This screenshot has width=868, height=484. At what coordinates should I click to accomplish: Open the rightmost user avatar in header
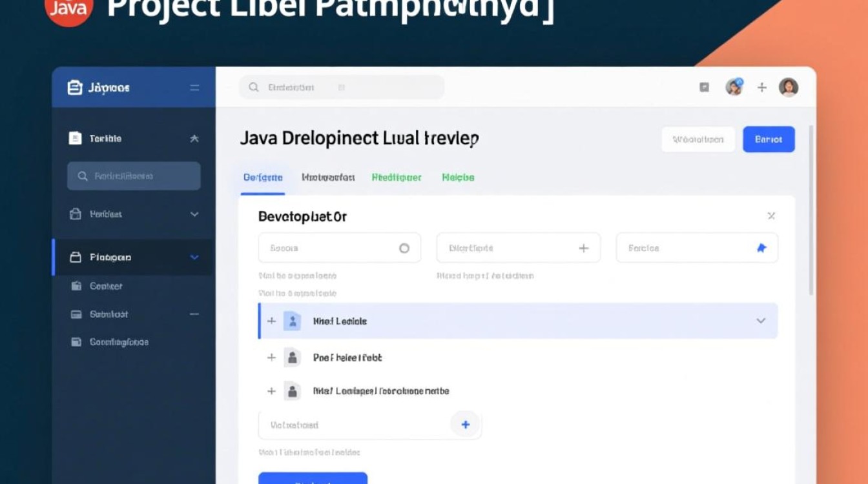[788, 87]
